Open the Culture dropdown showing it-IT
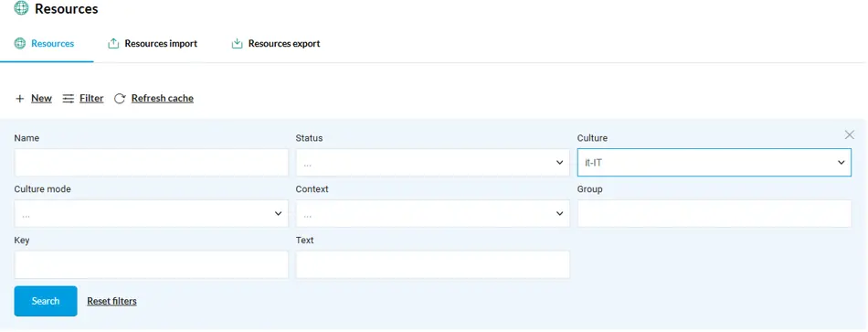Screen dimensions: 868x332 pyautogui.click(x=715, y=163)
